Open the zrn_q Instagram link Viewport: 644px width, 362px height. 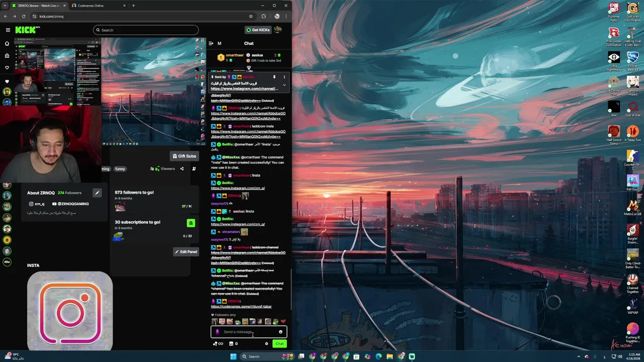[x=37, y=204]
